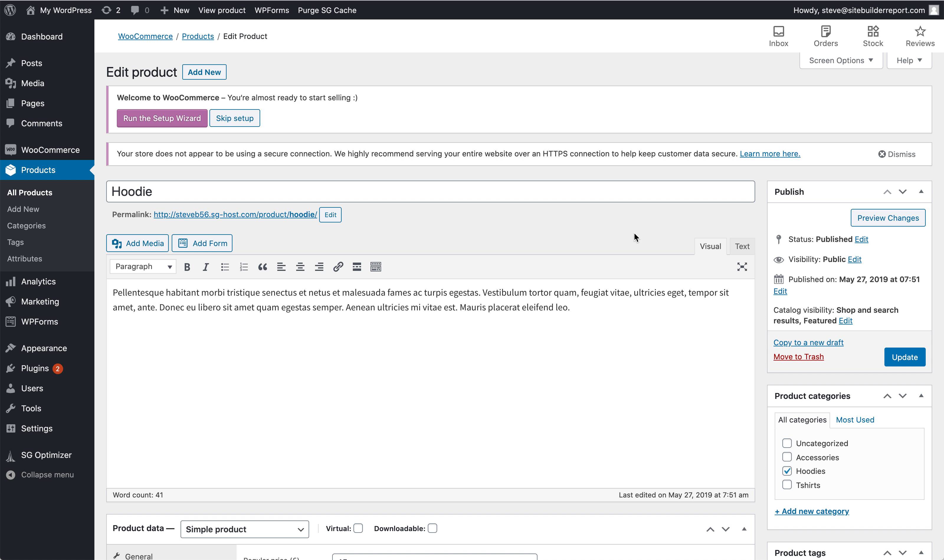Apply italic formatting in the editor toolbar
Viewport: 944px width, 560px height.
coord(206,267)
